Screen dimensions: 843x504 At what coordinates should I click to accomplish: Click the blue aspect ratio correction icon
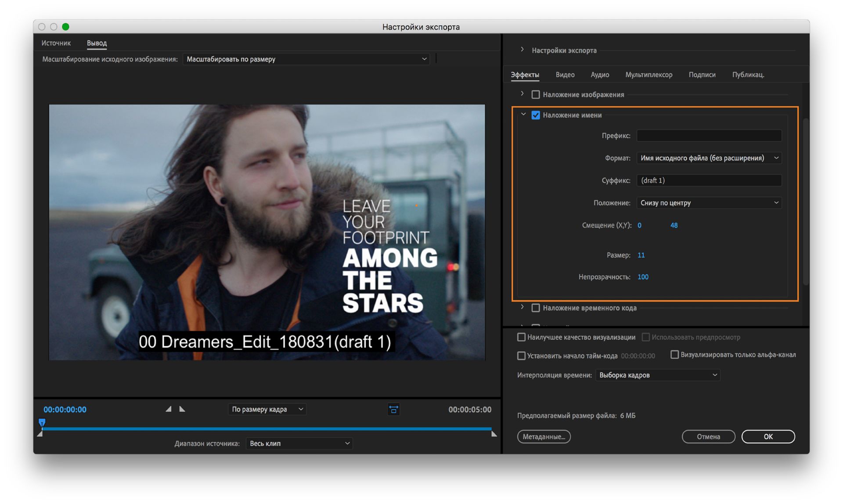coord(393,409)
